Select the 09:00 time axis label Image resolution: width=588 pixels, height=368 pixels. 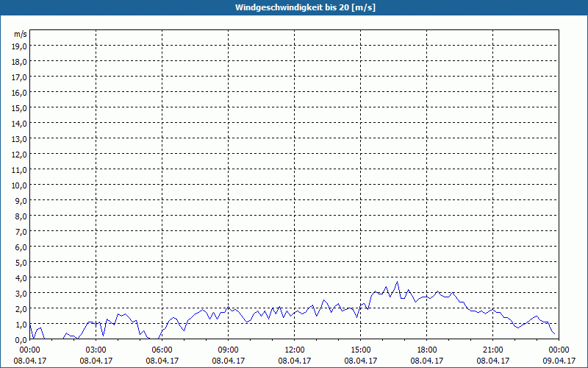[229, 350]
